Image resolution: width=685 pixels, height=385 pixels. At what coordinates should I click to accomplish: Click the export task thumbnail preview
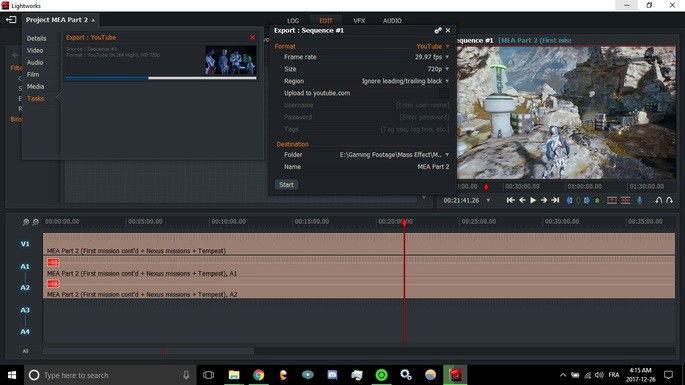coord(231,60)
